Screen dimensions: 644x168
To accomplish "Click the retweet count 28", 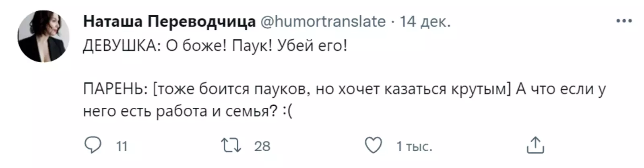I will (262, 146).
